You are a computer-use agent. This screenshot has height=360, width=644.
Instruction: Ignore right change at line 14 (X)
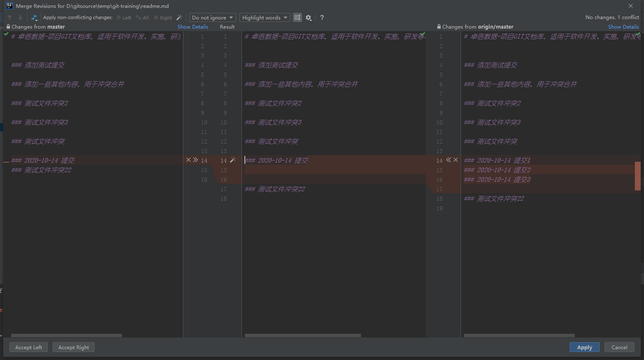(456, 160)
